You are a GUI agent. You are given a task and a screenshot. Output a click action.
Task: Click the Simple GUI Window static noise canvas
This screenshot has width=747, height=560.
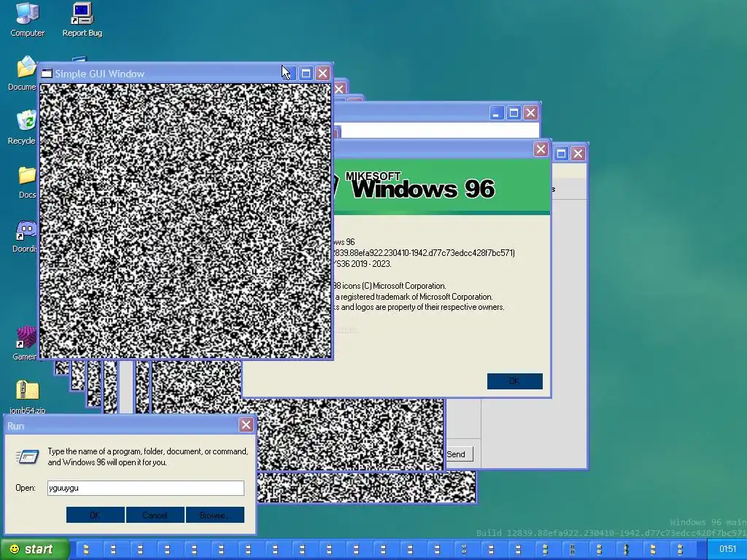pos(185,221)
